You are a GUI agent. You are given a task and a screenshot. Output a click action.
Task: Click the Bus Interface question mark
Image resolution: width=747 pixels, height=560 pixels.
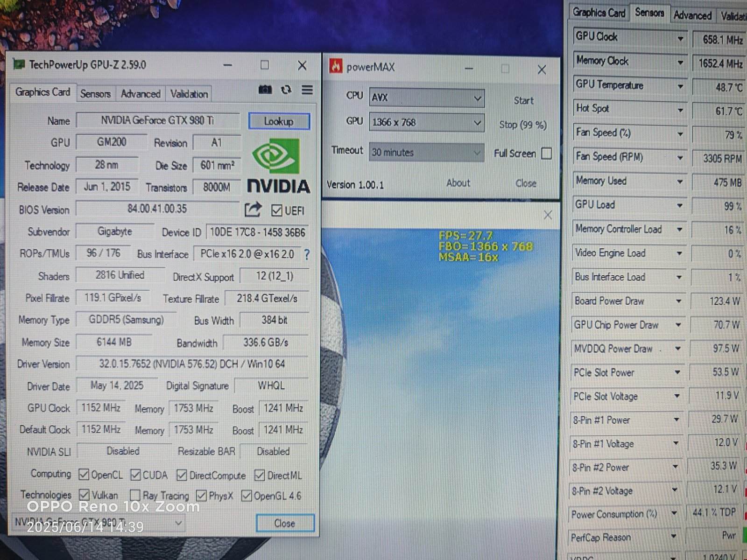(307, 254)
